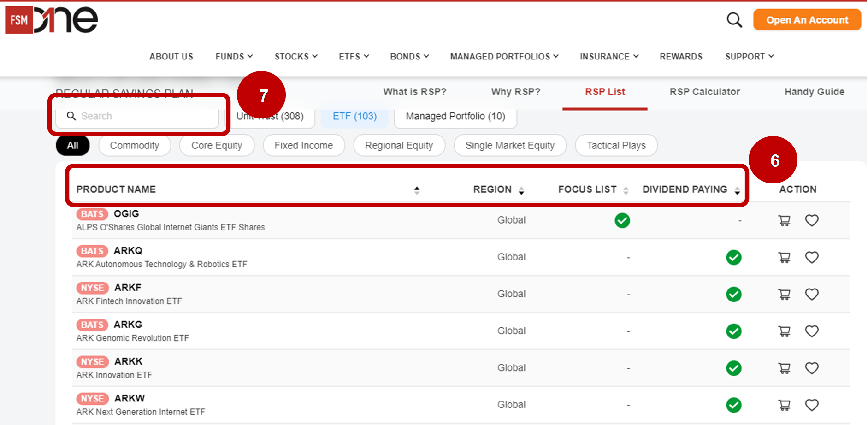Favorite ARKQ using its heart icon

pos(812,257)
